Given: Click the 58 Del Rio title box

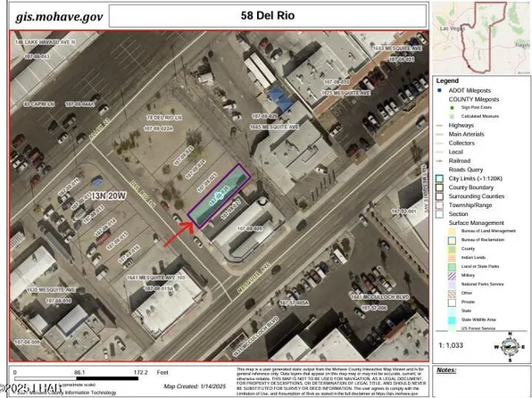Looking at the screenshot, I should pyautogui.click(x=268, y=15).
